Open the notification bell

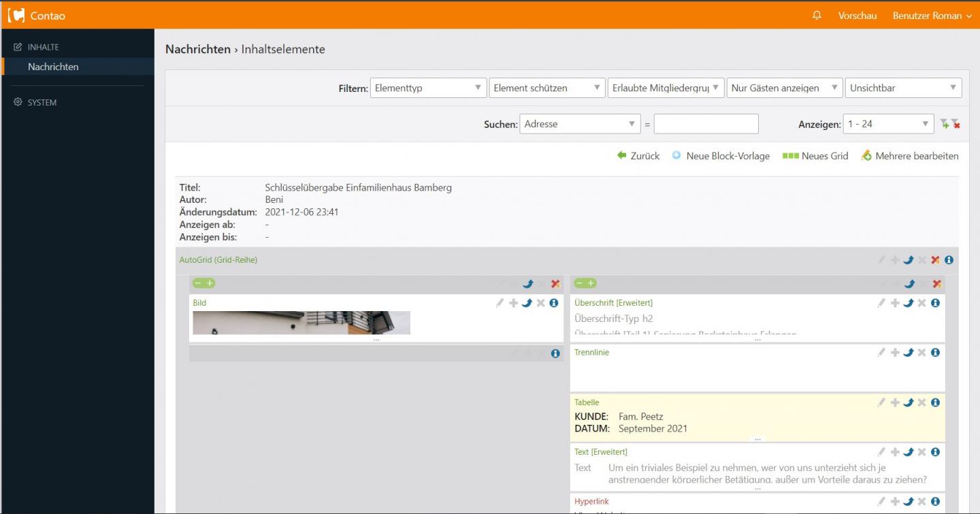tap(817, 15)
